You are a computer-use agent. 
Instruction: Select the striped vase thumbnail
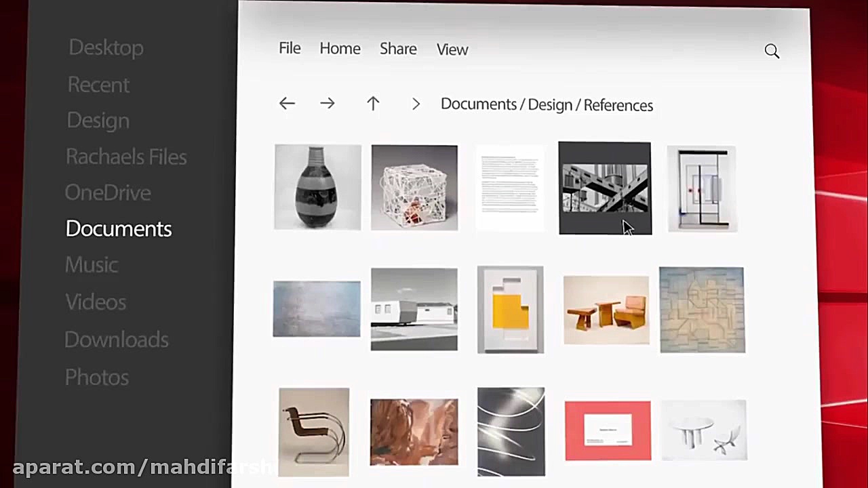coord(317,187)
